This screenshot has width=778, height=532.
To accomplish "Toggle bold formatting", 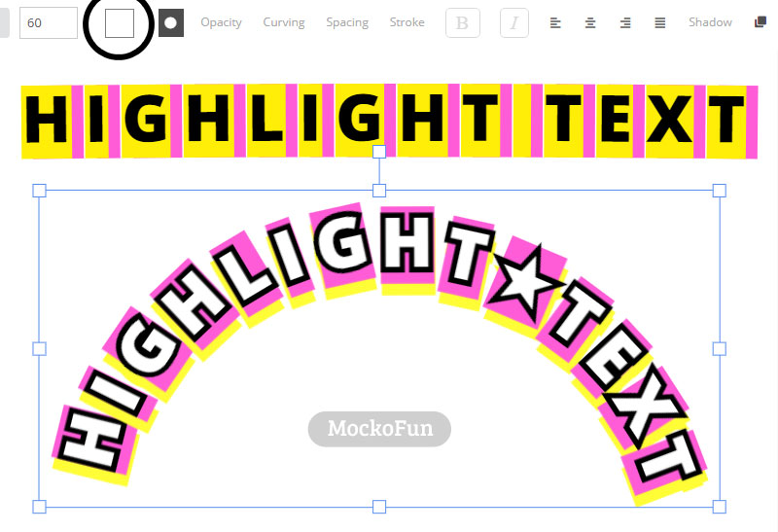I will click(x=463, y=22).
